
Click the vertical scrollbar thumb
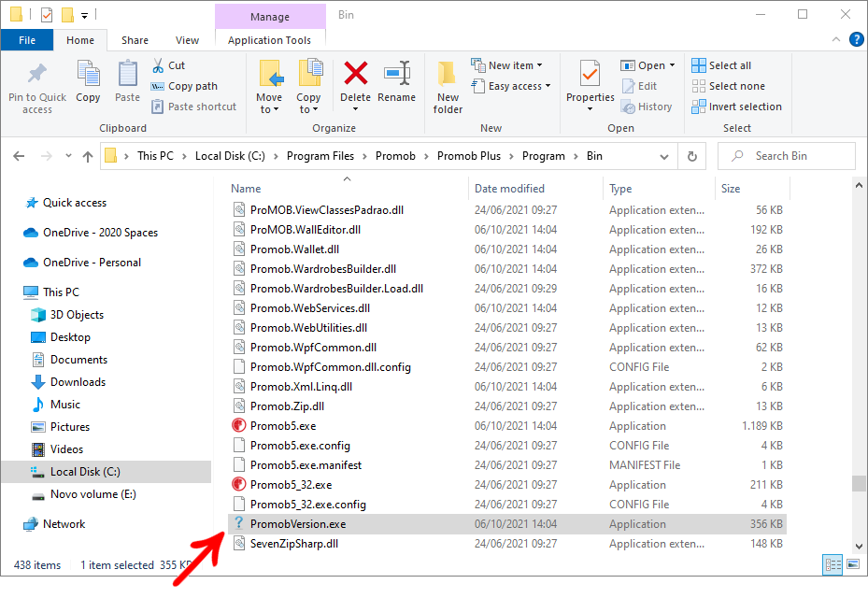tap(859, 483)
